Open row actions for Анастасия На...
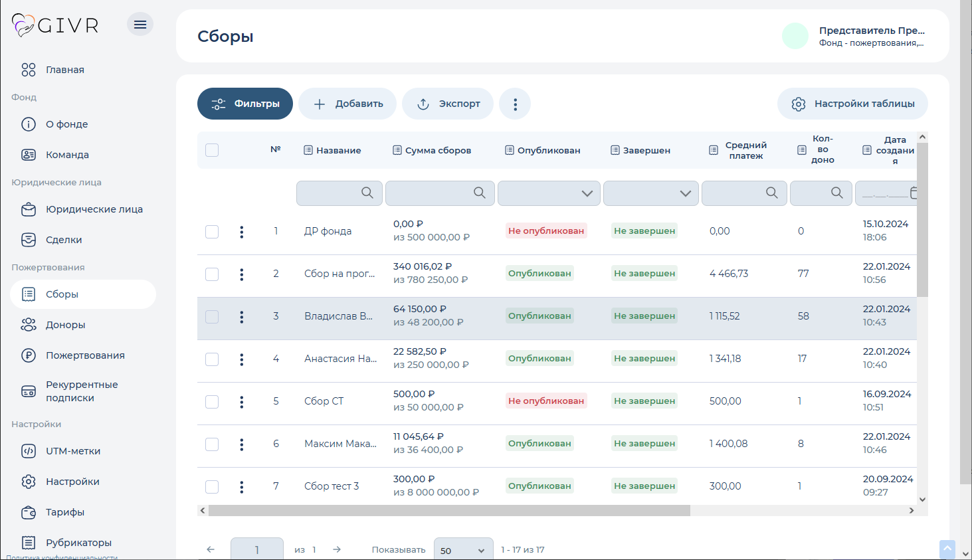Image resolution: width=972 pixels, height=560 pixels. tap(242, 359)
